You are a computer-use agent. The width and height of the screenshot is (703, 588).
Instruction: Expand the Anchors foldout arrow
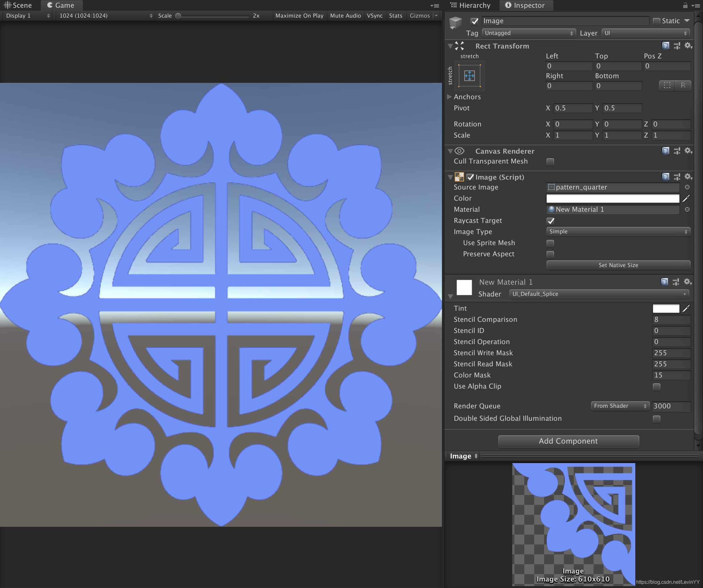[x=449, y=97]
